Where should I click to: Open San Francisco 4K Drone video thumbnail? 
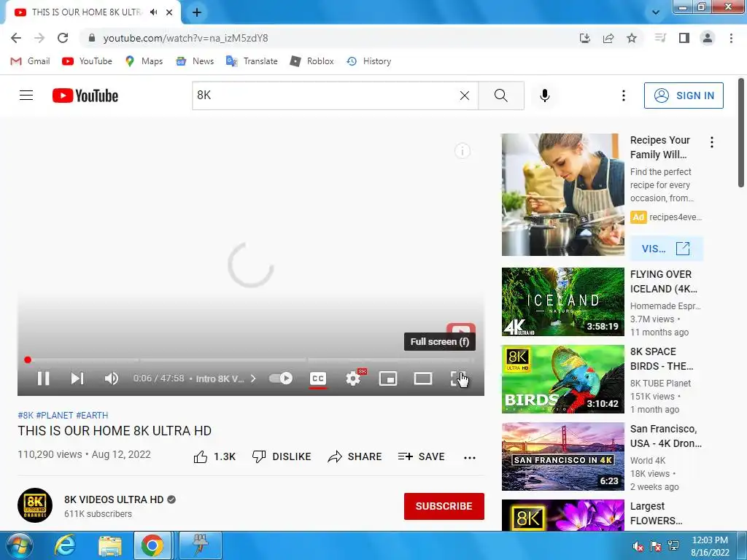562,456
